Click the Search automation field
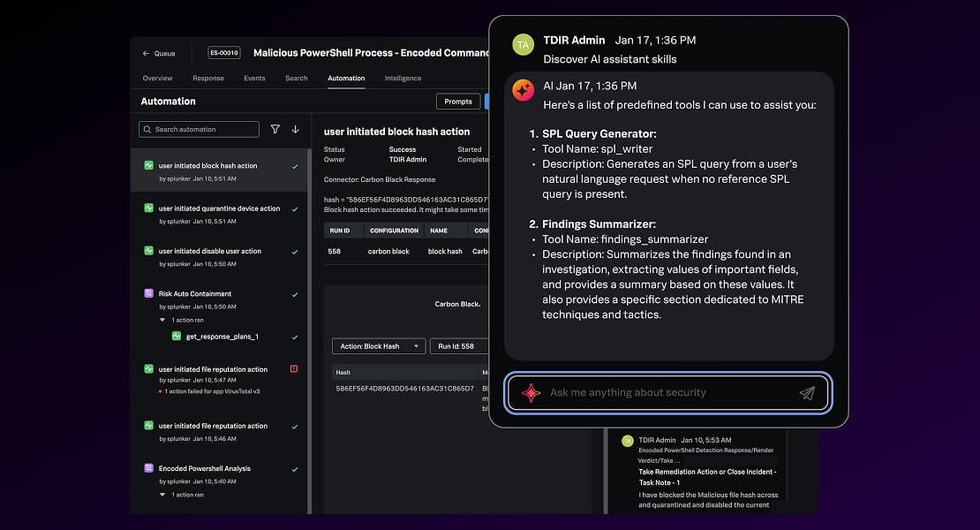Viewport: 980px width, 530px height. [200, 129]
